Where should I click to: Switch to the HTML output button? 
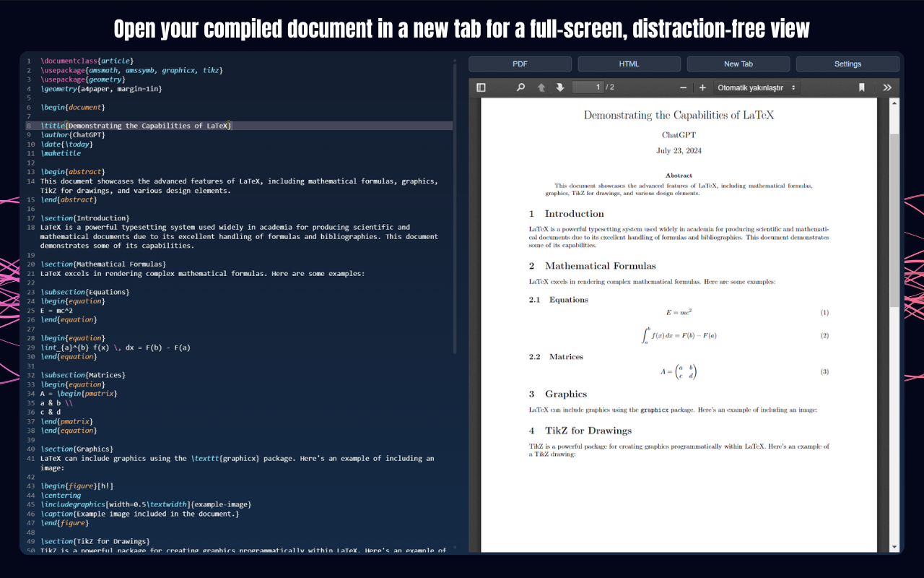[629, 64]
